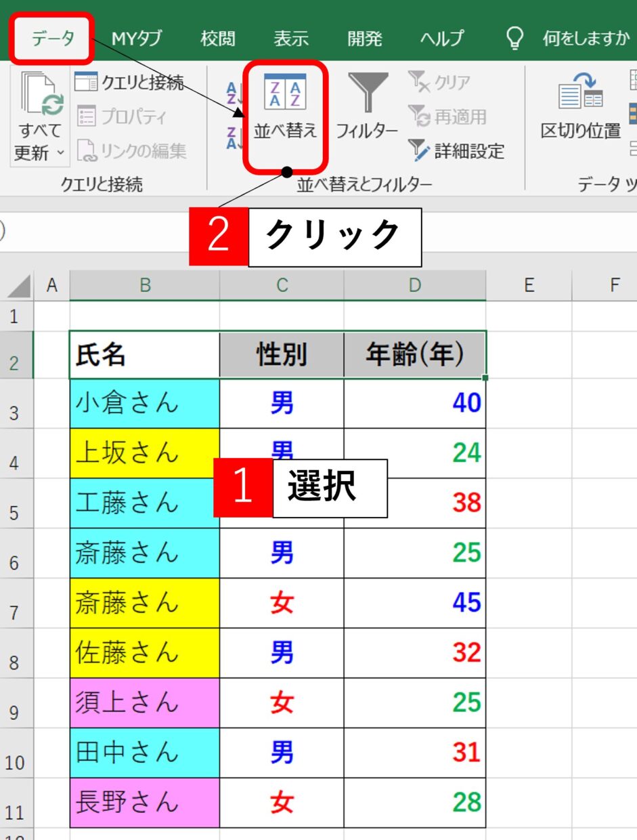This screenshot has width=637, height=840.
Task: Click the すべて更新 refresh icon
Action: click(x=42, y=93)
